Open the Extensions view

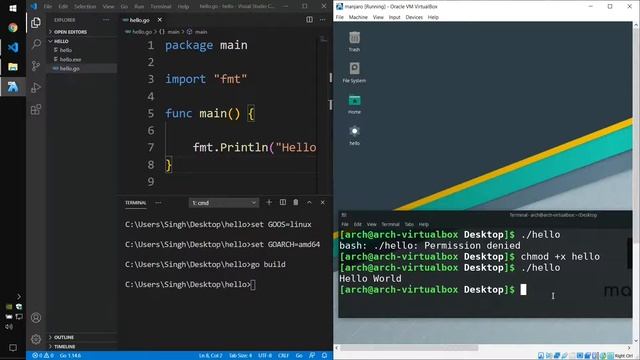pyautogui.click(x=36, y=109)
